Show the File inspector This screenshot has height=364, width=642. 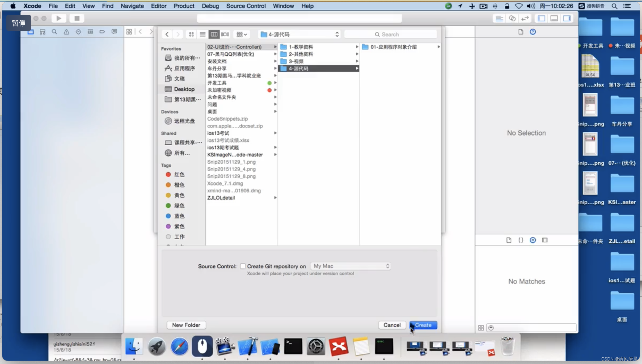click(521, 32)
